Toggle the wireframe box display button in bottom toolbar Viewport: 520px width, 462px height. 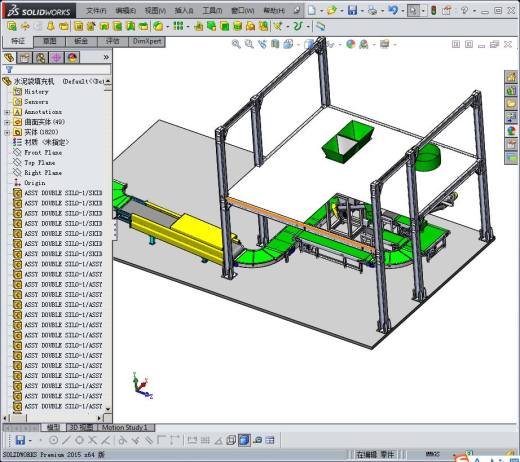231,440
